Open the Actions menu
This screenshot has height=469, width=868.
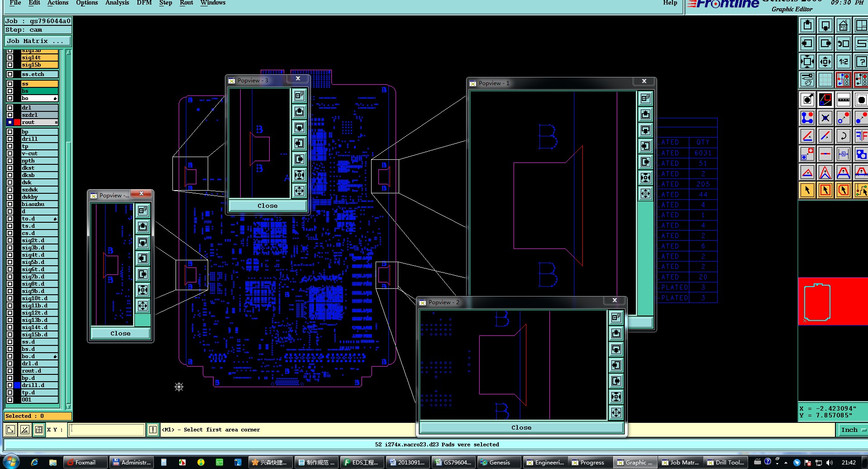pyautogui.click(x=58, y=3)
